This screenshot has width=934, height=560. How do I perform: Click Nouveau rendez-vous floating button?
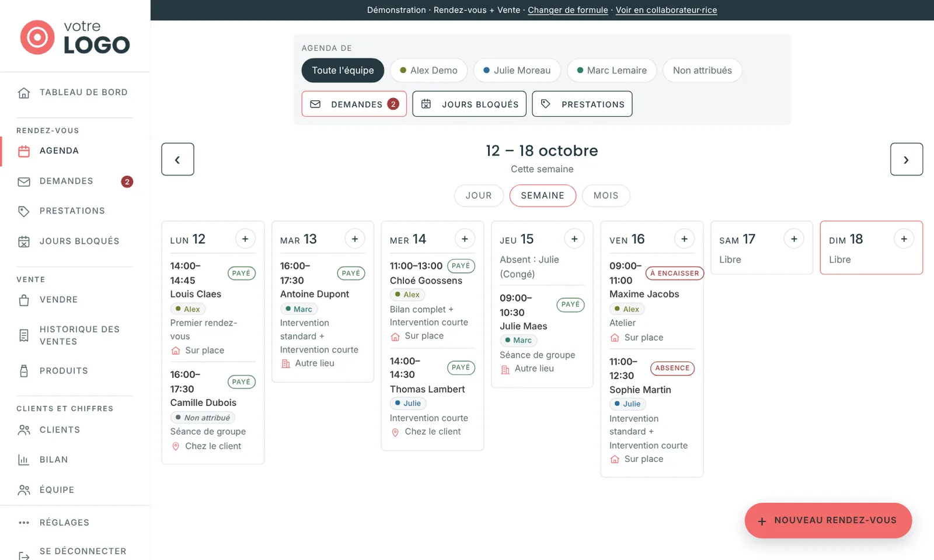pyautogui.click(x=828, y=520)
